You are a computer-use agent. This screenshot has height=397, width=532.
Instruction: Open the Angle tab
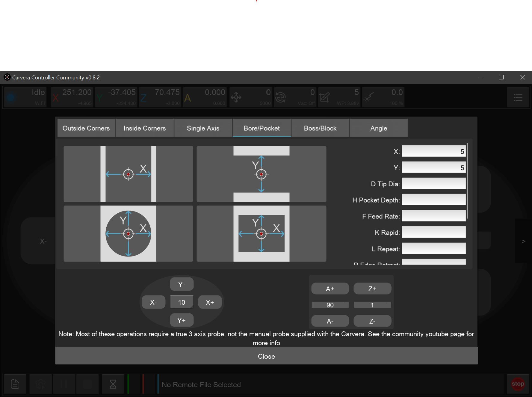tap(379, 128)
